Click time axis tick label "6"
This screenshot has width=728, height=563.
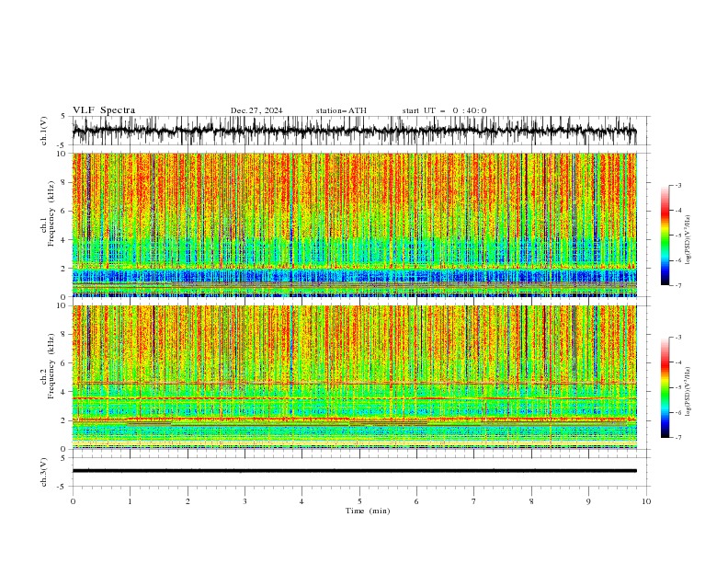(x=416, y=501)
